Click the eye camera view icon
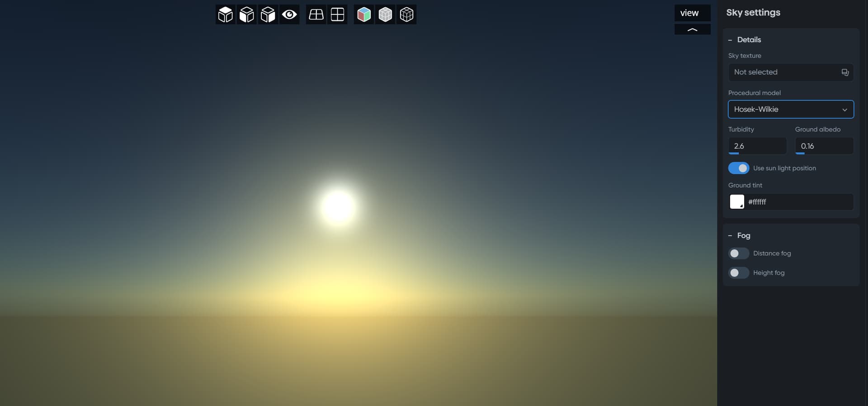 click(x=289, y=14)
